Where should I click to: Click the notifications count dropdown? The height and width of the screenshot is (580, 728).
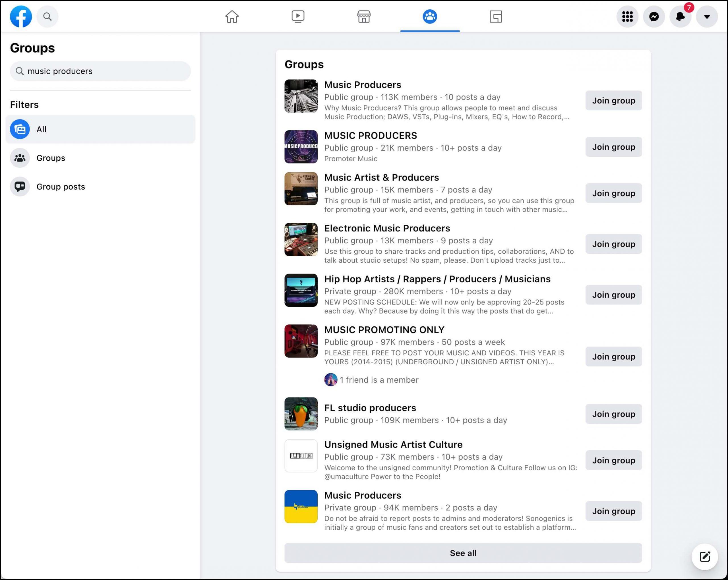coord(680,16)
